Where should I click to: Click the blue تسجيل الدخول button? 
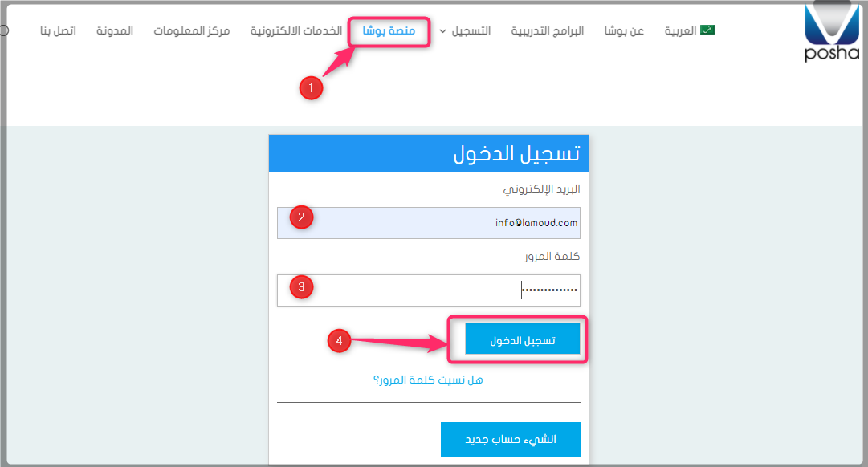click(522, 339)
